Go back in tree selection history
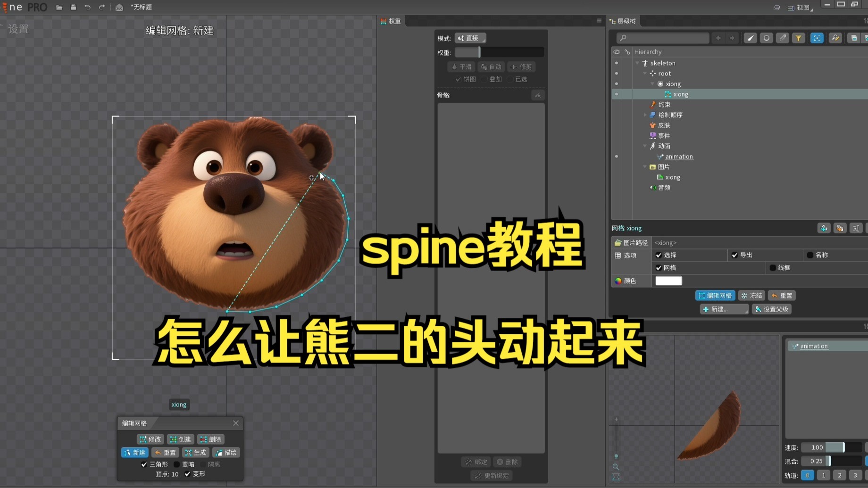Viewport: 868px width, 488px height. [718, 38]
